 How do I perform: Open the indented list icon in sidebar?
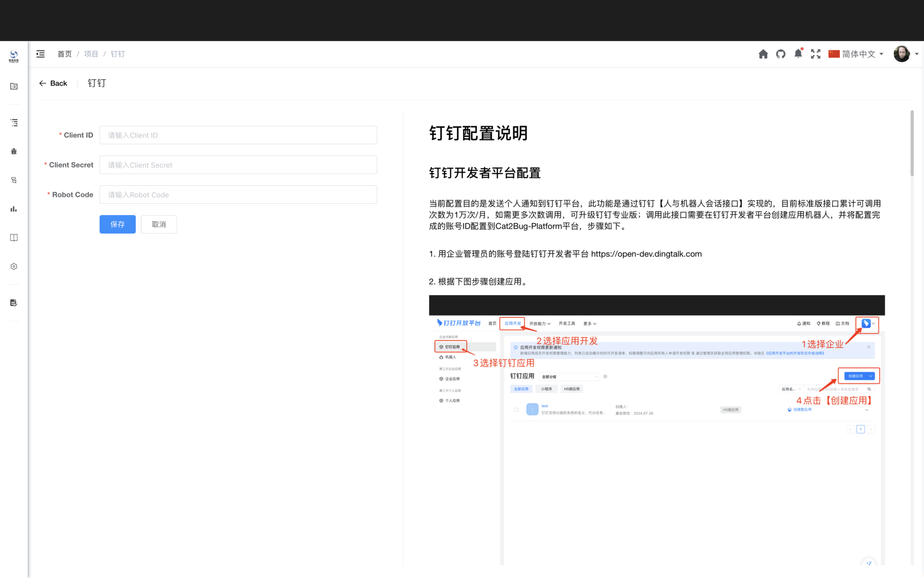pos(14,123)
